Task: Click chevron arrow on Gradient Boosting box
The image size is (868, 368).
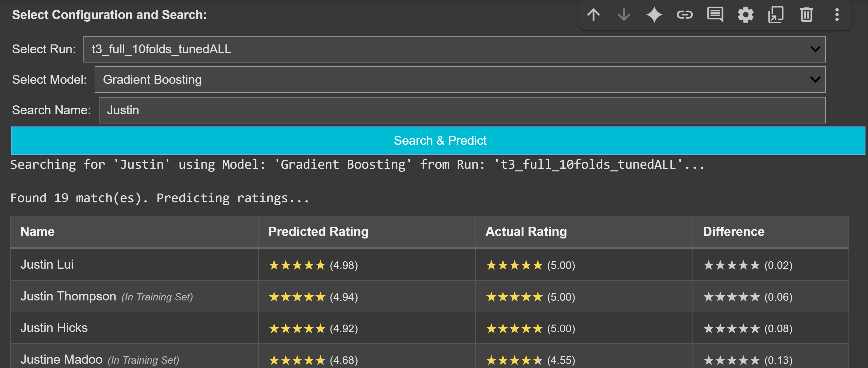Action: [x=815, y=79]
